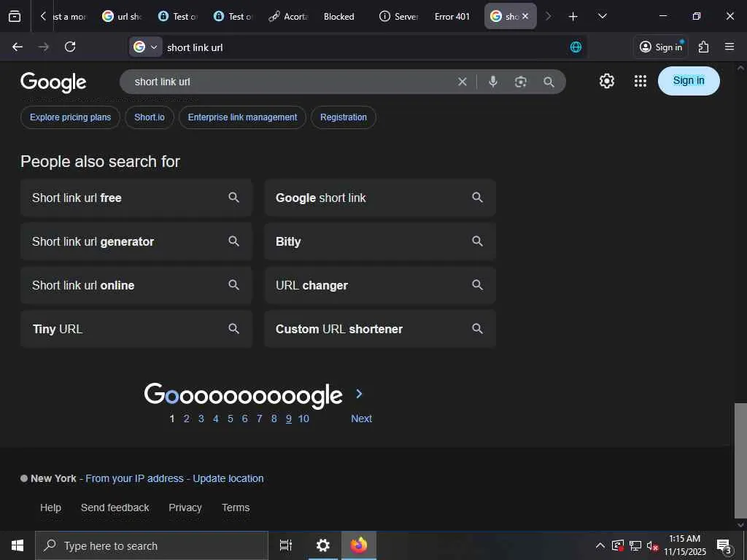Screen dimensions: 747x560
Task: Open Firefox View tab list icon
Action: (x=15, y=16)
